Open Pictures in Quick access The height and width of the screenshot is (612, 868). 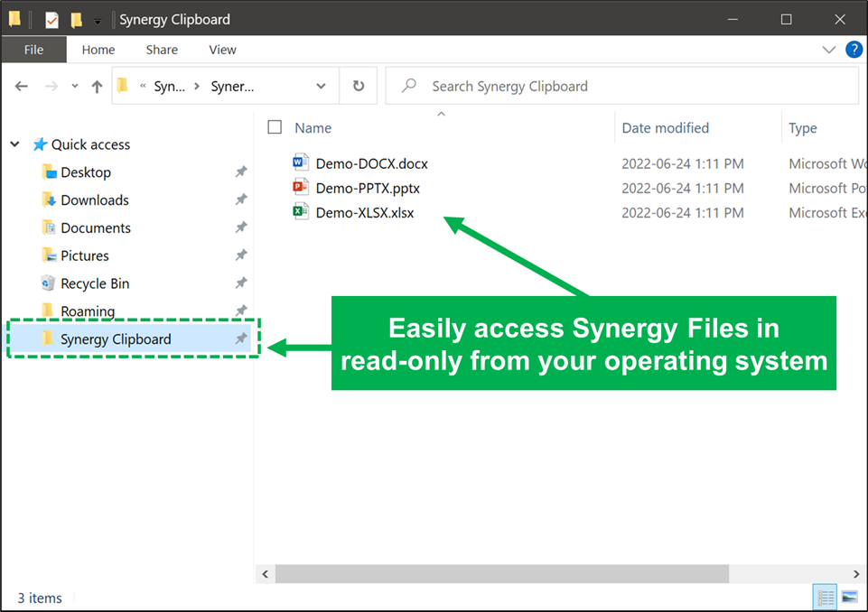point(85,255)
